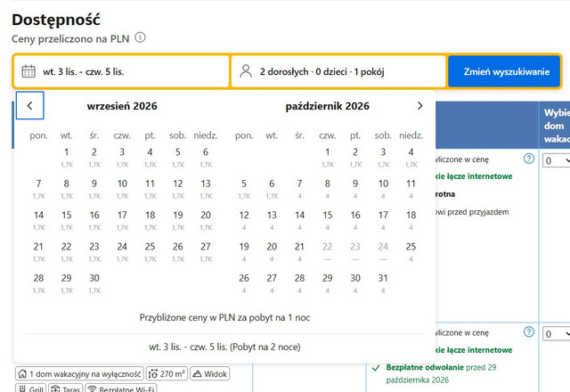Select 15 października 2026
The width and height of the screenshot is (570, 392).
point(328,221)
